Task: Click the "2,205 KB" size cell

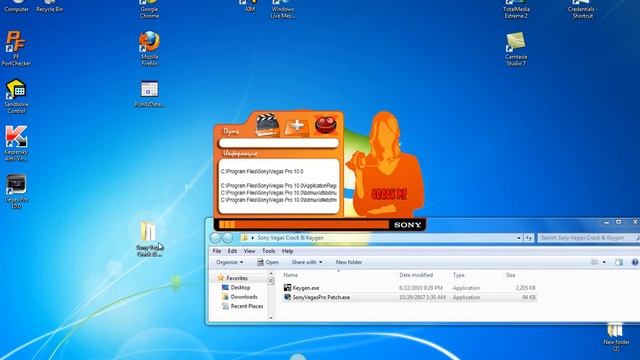Action: [525, 288]
